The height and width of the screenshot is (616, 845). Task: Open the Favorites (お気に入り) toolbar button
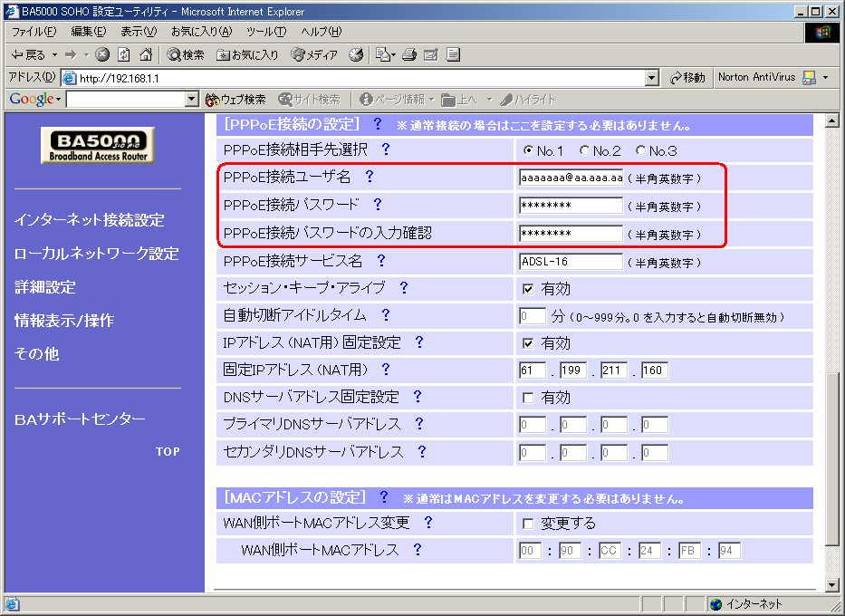click(248, 55)
